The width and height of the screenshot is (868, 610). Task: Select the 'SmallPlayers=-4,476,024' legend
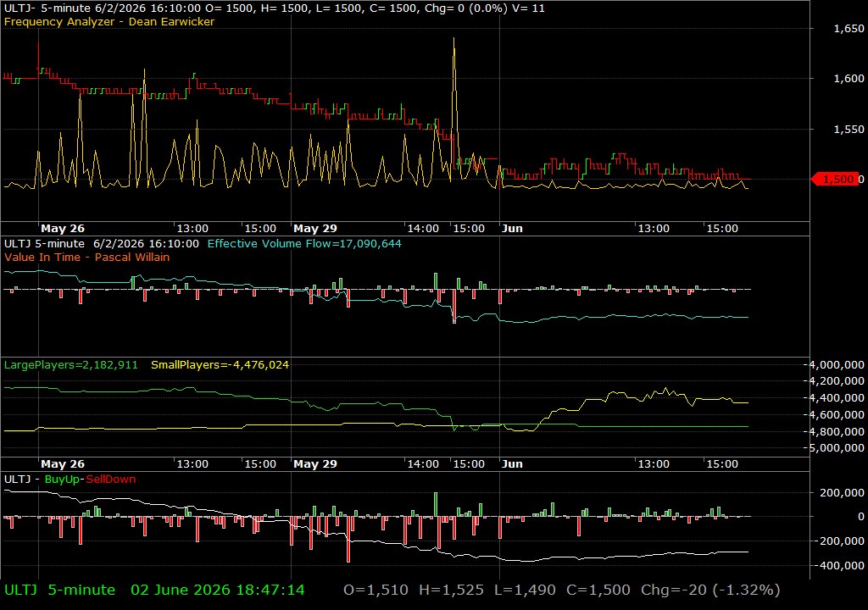[220, 365]
